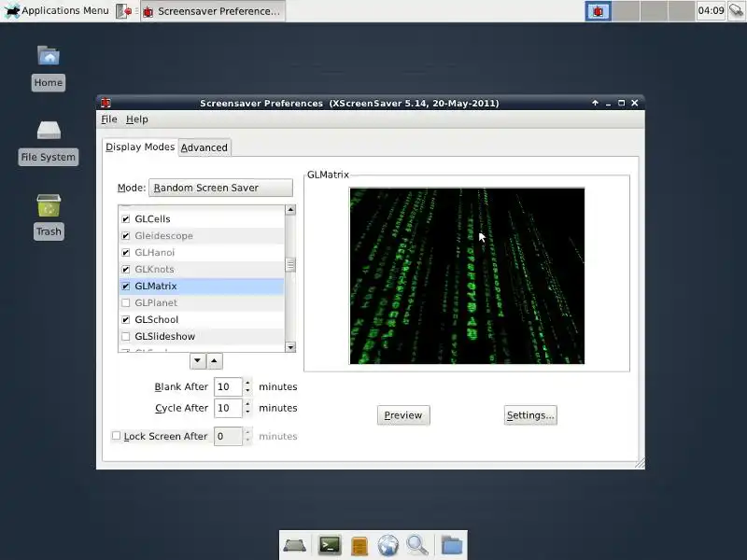This screenshot has width=747, height=560.
Task: Uncheck the GLMatrix checkbox
Action: pyautogui.click(x=126, y=287)
